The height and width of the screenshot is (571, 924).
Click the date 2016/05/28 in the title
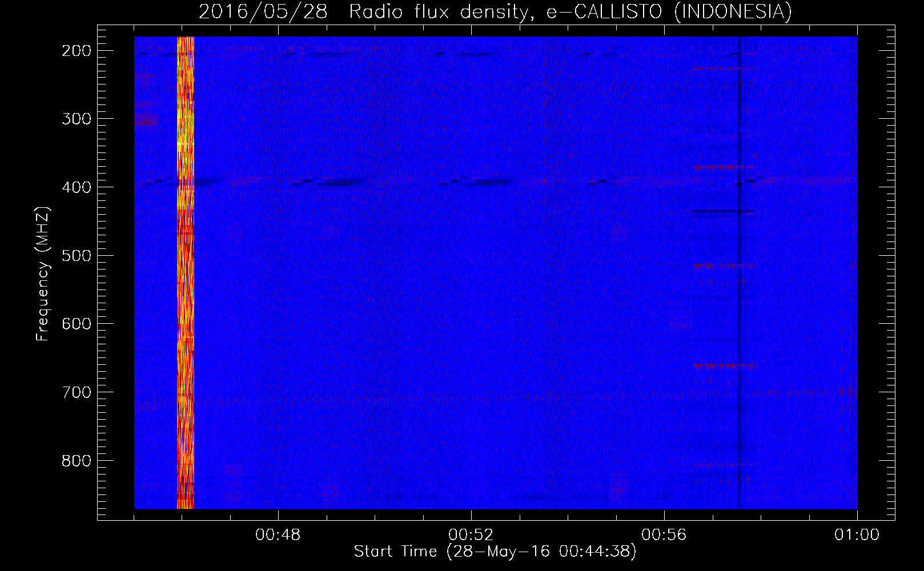pos(263,11)
